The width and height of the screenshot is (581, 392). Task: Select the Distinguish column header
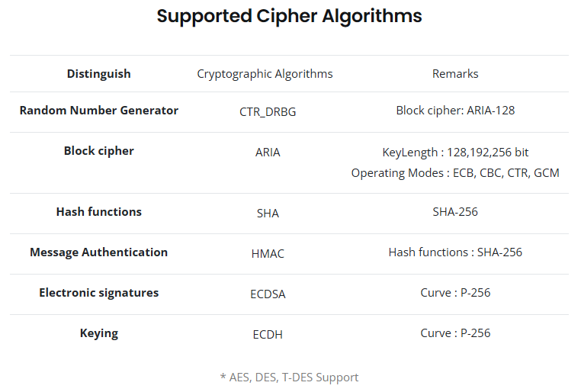98,74
